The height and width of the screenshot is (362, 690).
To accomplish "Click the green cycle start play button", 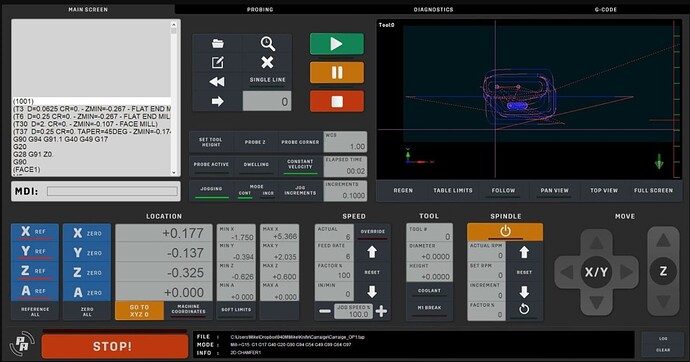I will coord(337,44).
